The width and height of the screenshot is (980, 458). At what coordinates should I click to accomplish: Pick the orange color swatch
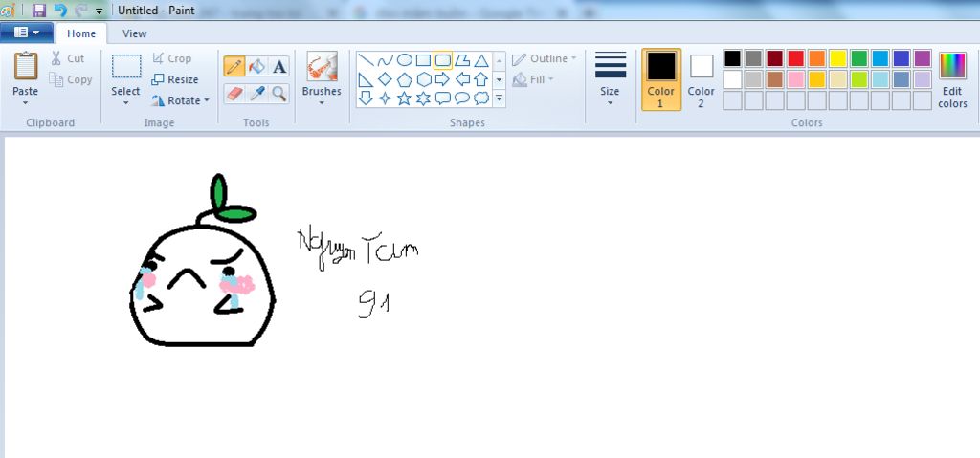pos(817,58)
